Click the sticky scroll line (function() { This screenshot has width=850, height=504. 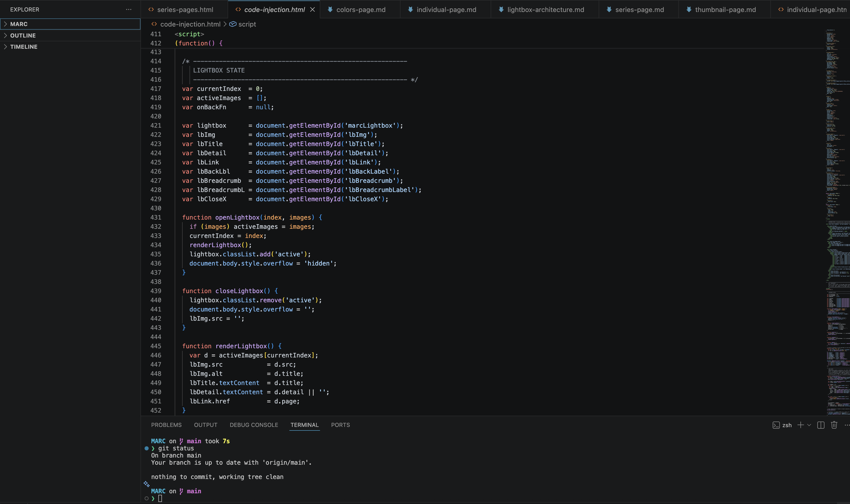[x=198, y=43]
